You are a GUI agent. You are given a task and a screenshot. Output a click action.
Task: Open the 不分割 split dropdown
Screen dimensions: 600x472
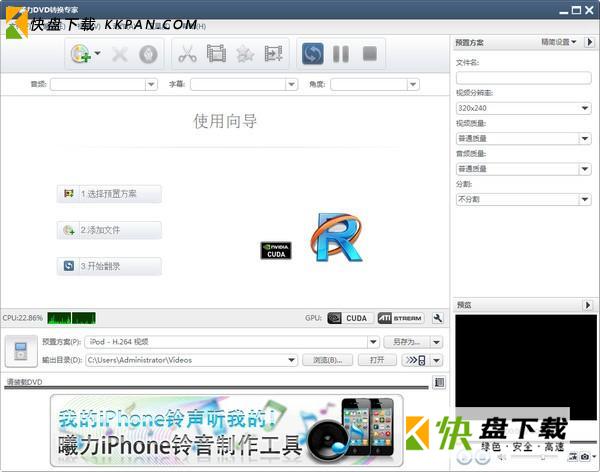pyautogui.click(x=523, y=199)
